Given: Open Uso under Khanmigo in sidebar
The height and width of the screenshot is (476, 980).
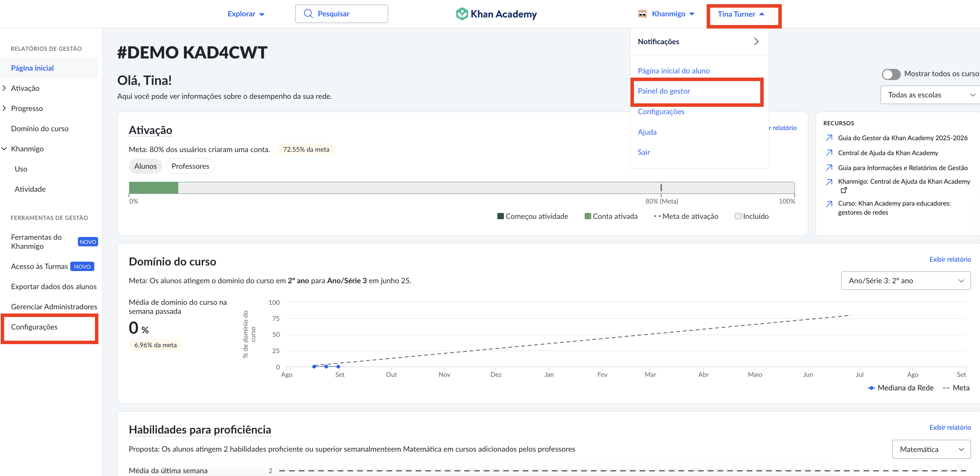Looking at the screenshot, I should (21, 169).
